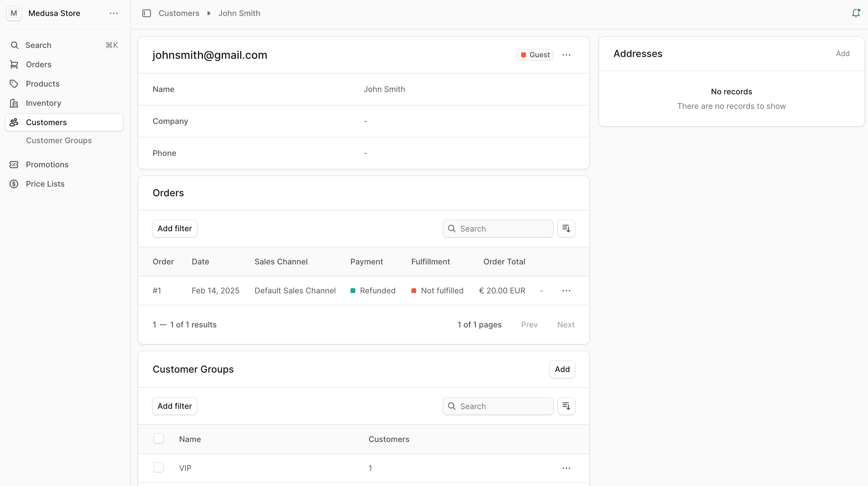Open the notifications bell

[x=856, y=13]
